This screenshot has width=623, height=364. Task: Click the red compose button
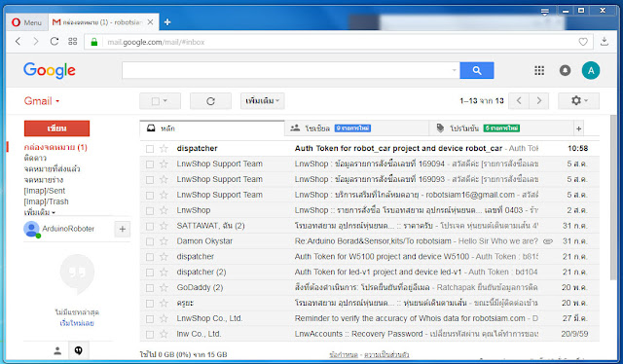(56, 128)
